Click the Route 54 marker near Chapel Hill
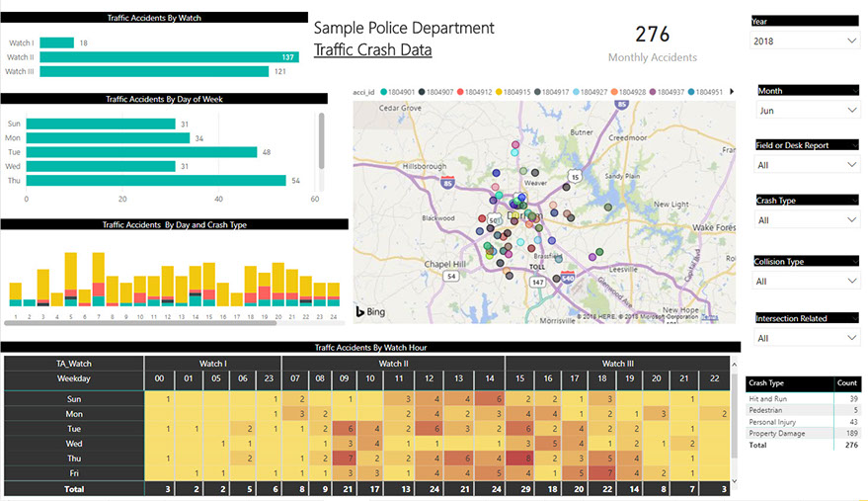This screenshot has height=501, width=868. pyautogui.click(x=450, y=277)
